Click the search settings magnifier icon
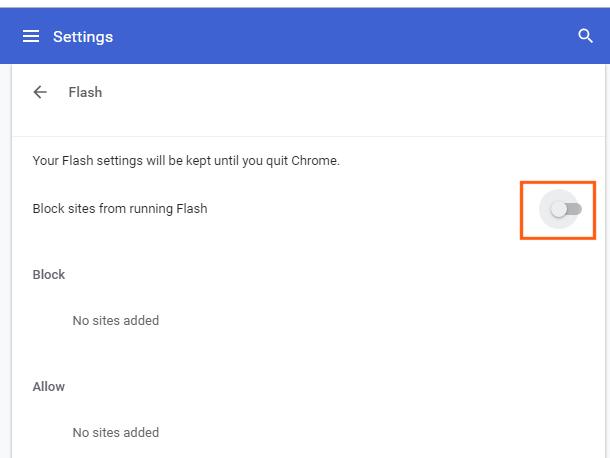Viewport: 610px width, 458px height. [585, 36]
